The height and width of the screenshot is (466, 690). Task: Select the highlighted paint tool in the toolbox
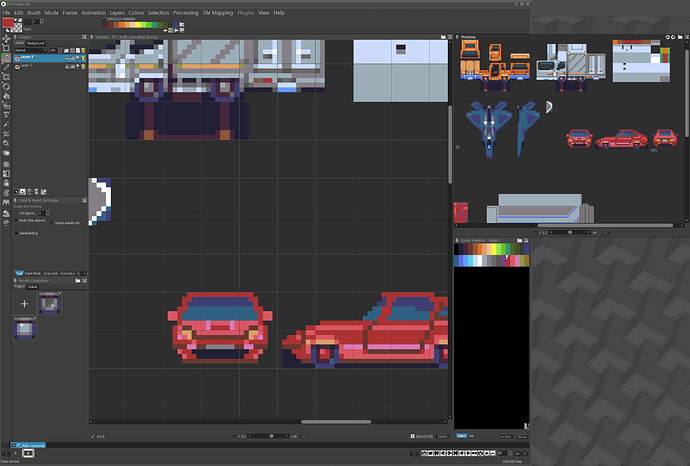point(6,58)
